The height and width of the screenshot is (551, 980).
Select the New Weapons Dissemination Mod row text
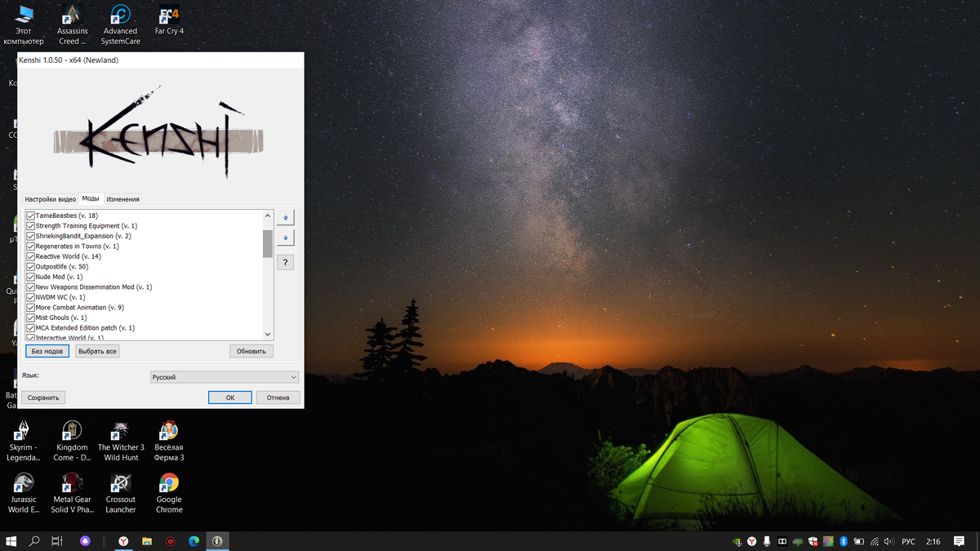pyautogui.click(x=94, y=287)
